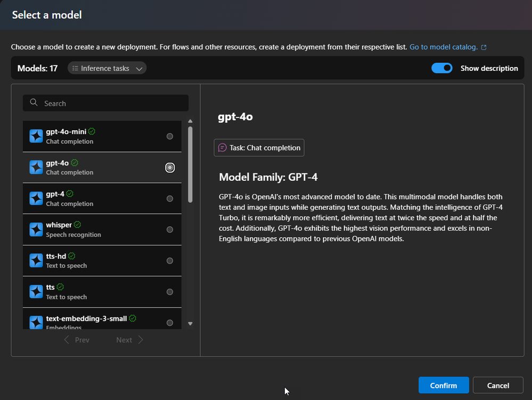This screenshot has width=532, height=400.
Task: Click the verified badge next to tts
Action: pos(60,287)
